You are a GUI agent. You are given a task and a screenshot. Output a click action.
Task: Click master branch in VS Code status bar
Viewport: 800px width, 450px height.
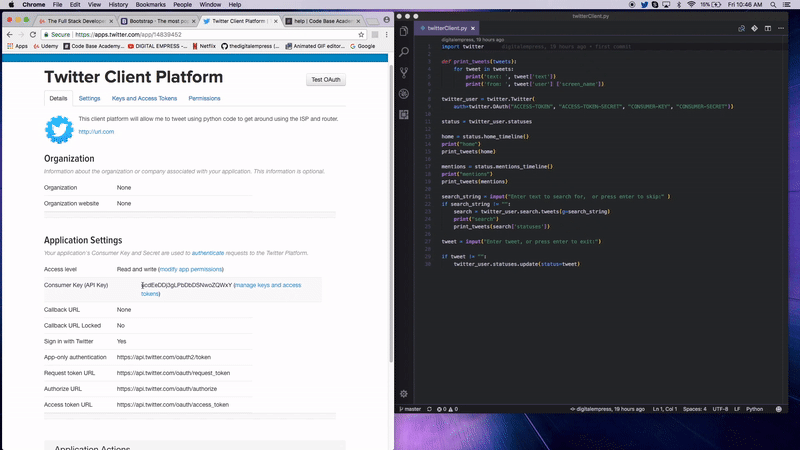point(410,409)
